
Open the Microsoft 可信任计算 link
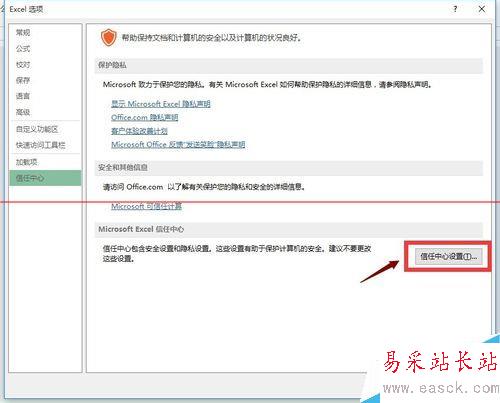tap(147, 206)
